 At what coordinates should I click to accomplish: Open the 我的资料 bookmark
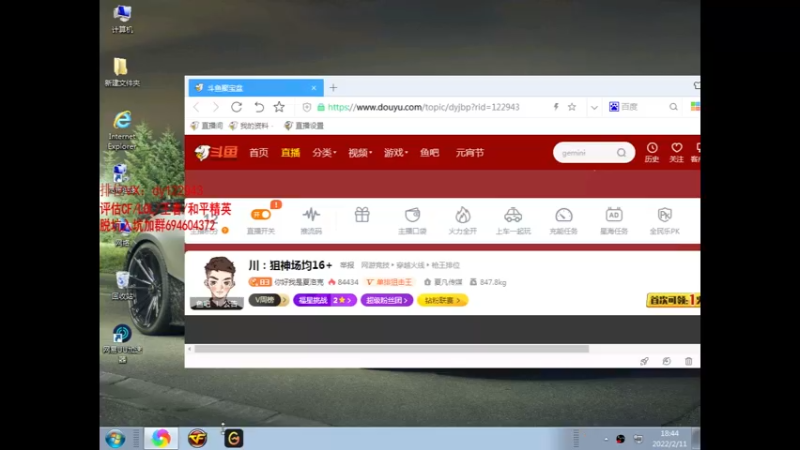[249, 126]
